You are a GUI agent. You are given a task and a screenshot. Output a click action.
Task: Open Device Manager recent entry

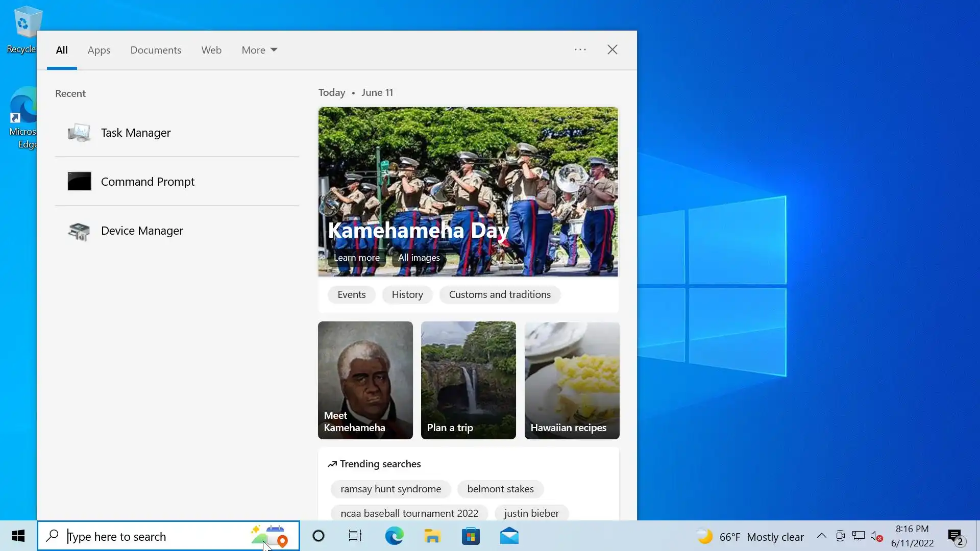click(141, 231)
